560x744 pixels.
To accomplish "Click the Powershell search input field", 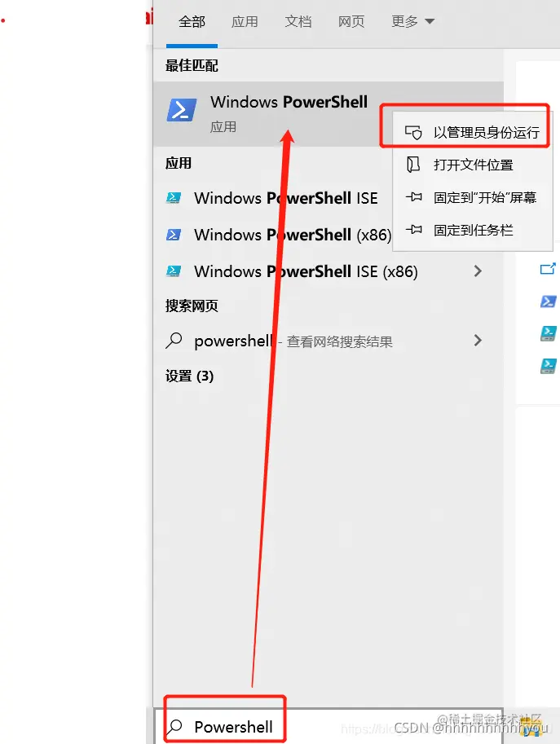I will click(x=328, y=726).
